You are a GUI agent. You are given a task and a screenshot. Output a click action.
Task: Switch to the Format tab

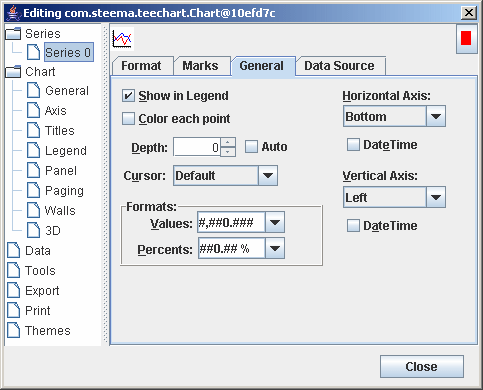143,66
